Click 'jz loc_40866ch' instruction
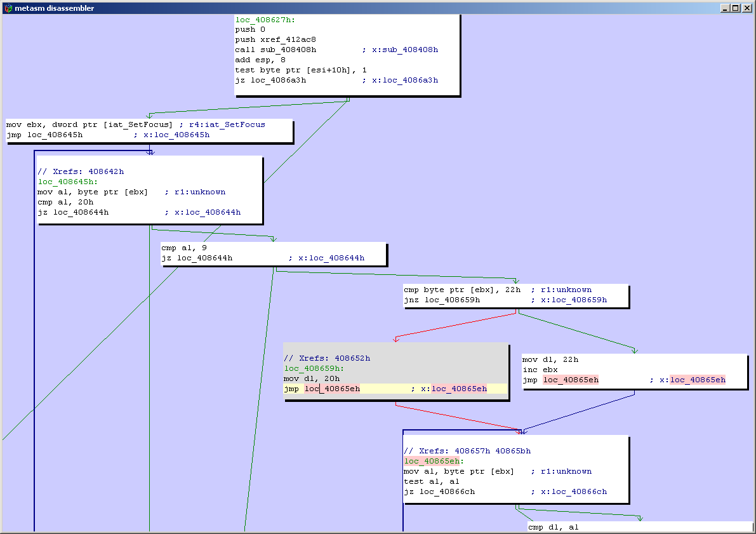Screen dimensions: 756x534 (x=440, y=491)
